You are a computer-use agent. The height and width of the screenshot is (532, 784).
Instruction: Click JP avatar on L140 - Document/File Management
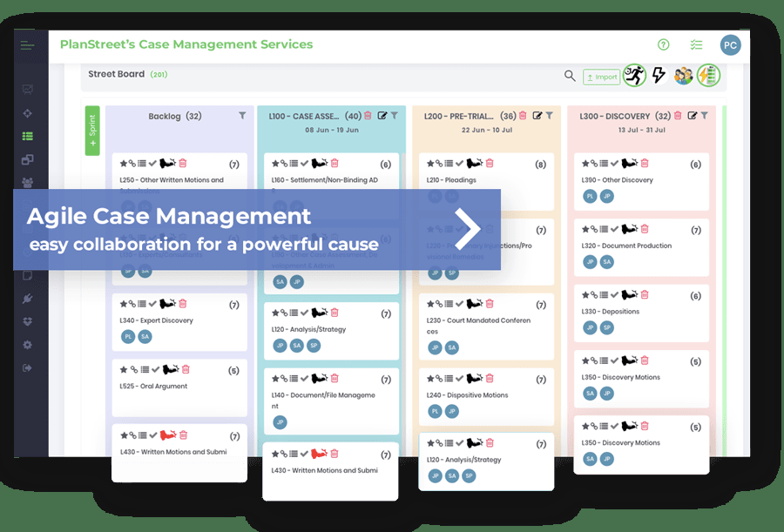coord(280,422)
